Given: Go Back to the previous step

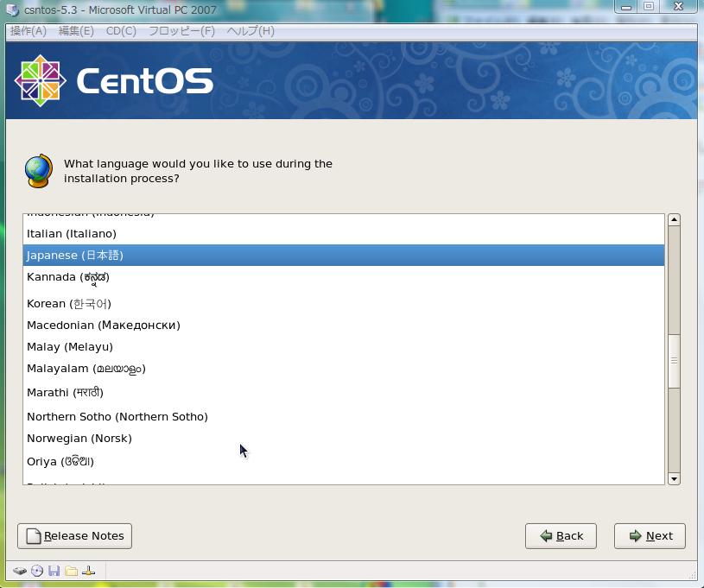Looking at the screenshot, I should pyautogui.click(x=561, y=535).
